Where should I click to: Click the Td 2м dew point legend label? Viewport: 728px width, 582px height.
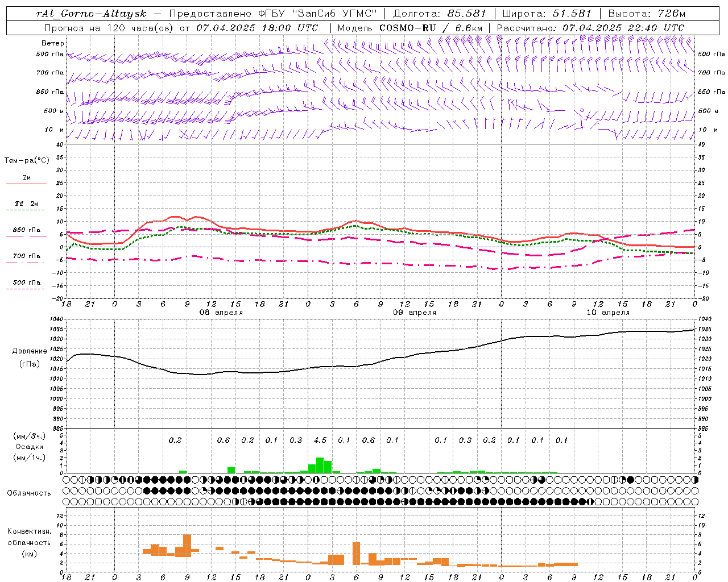click(x=27, y=203)
